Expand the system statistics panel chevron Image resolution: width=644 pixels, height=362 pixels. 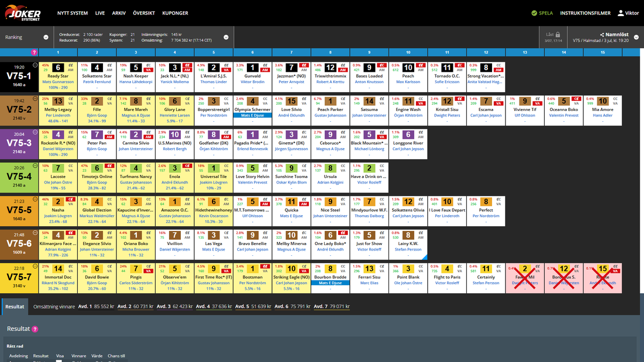(226, 37)
